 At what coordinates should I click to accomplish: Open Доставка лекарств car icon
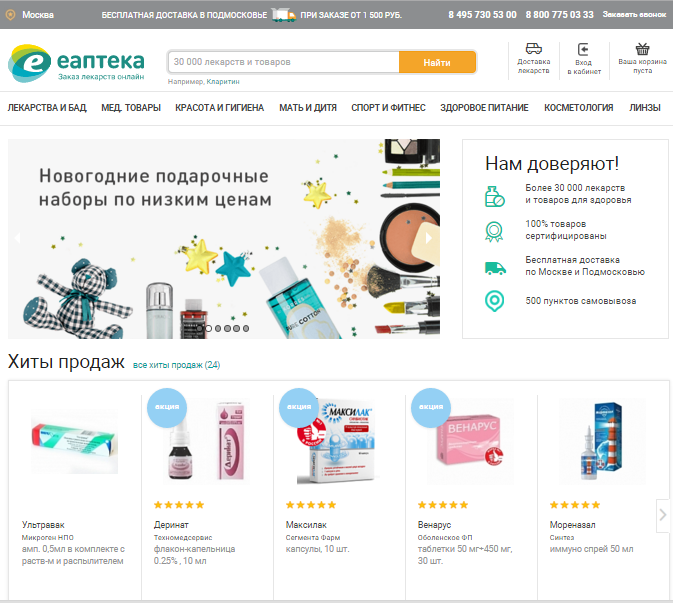[534, 48]
